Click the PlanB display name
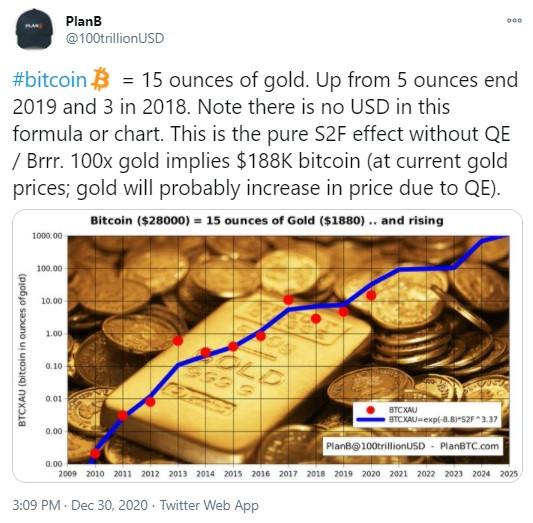Viewport: 533px width, 523px height. (x=84, y=21)
